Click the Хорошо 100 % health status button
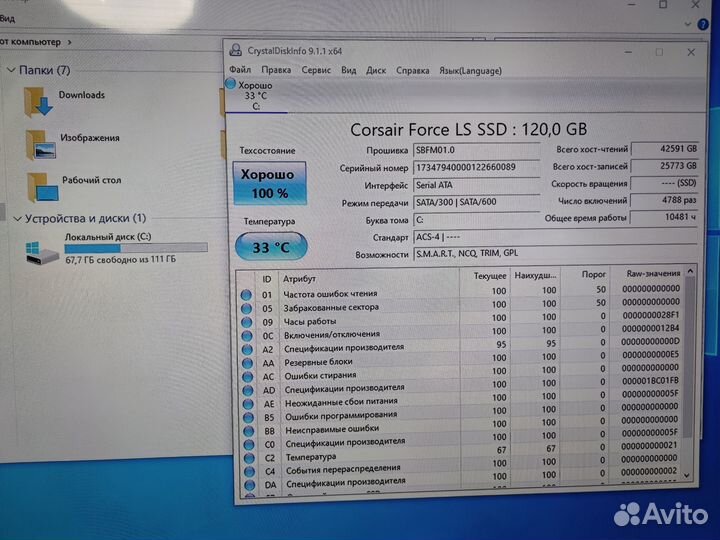This screenshot has width=720, height=540. pos(270,183)
